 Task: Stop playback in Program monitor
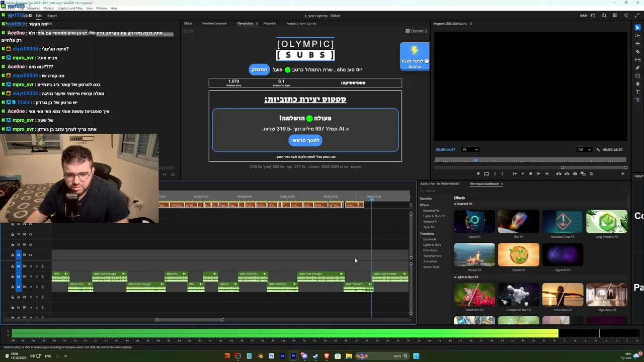click(531, 173)
